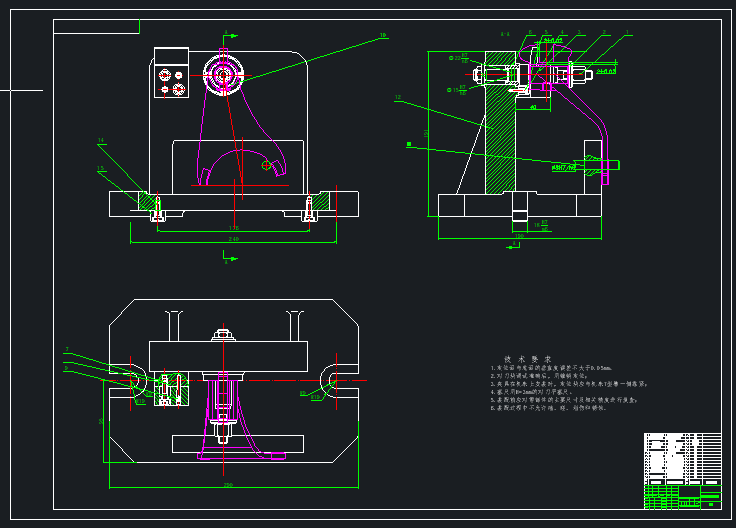The width and height of the screenshot is (736, 528).
Task: Click the right R10 radius dimension label
Action: click(316, 398)
